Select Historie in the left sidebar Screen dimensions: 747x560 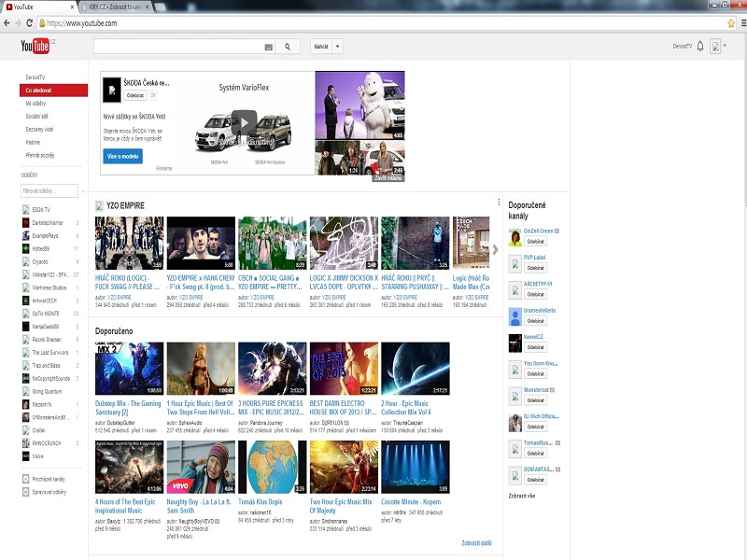click(x=32, y=142)
